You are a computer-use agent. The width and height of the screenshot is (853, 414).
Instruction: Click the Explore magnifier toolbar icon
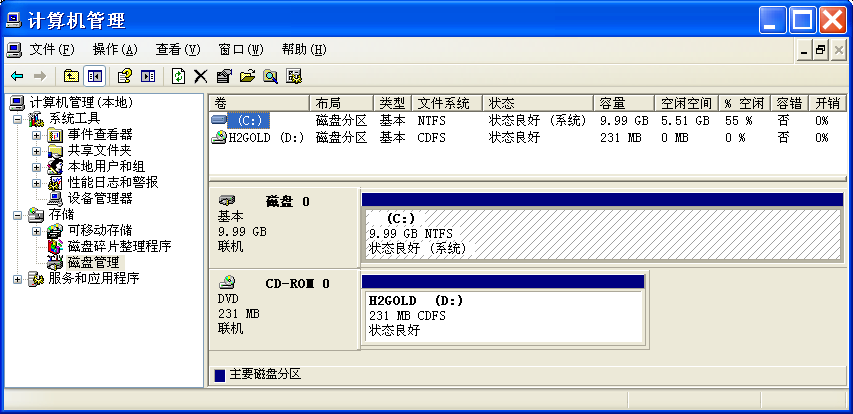(x=270, y=76)
